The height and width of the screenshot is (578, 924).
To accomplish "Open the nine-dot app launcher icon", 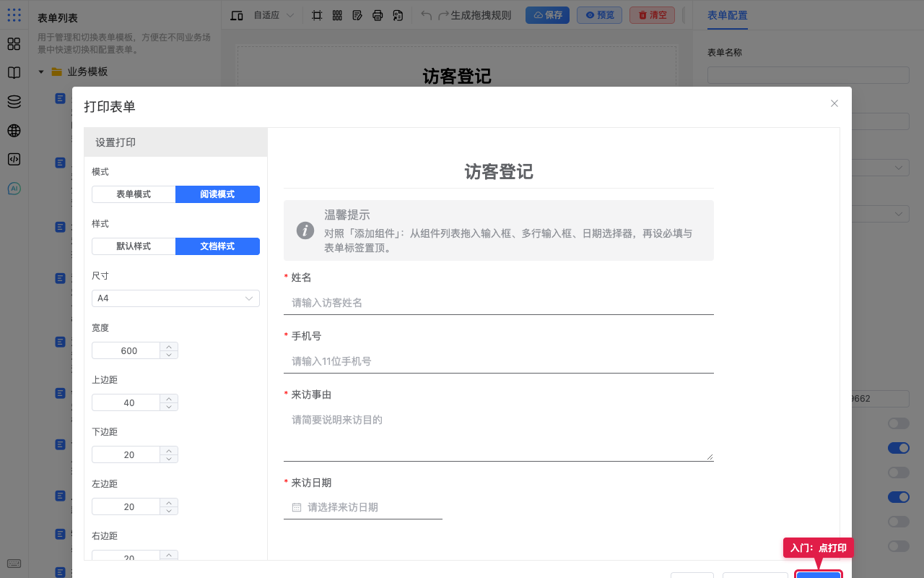I will [14, 14].
